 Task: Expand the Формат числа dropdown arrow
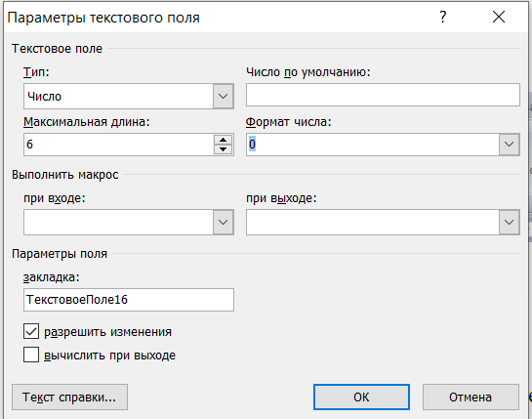pyautogui.click(x=509, y=145)
